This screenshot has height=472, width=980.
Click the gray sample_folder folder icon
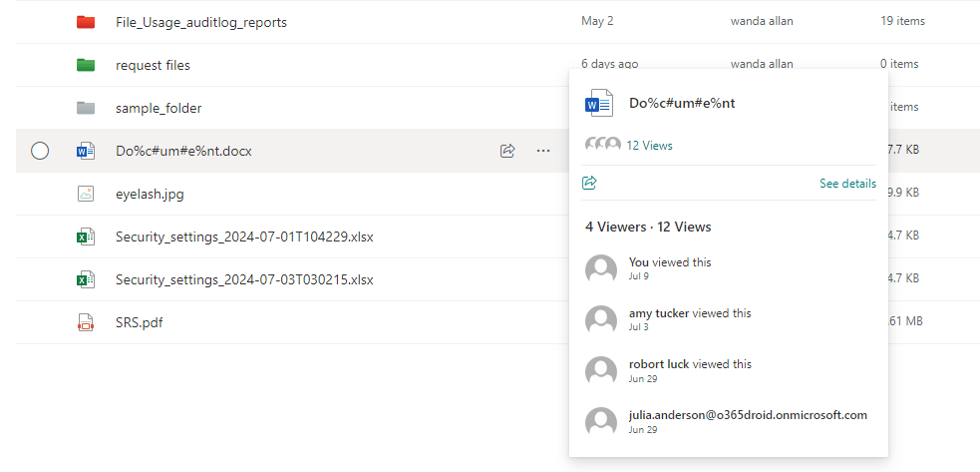(x=86, y=108)
